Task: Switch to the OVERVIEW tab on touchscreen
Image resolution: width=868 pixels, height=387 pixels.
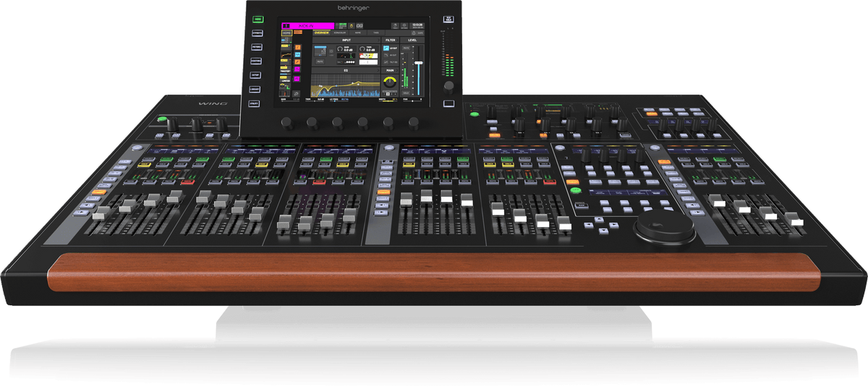Action: [x=322, y=33]
